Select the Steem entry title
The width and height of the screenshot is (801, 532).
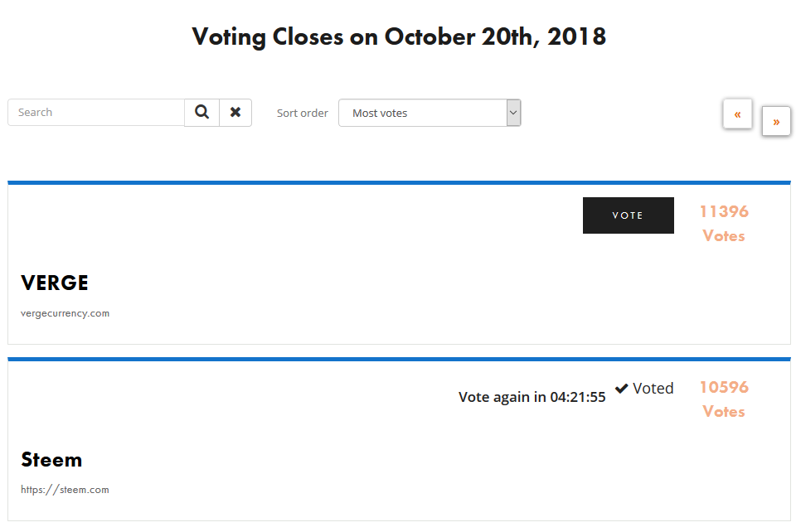(51, 460)
